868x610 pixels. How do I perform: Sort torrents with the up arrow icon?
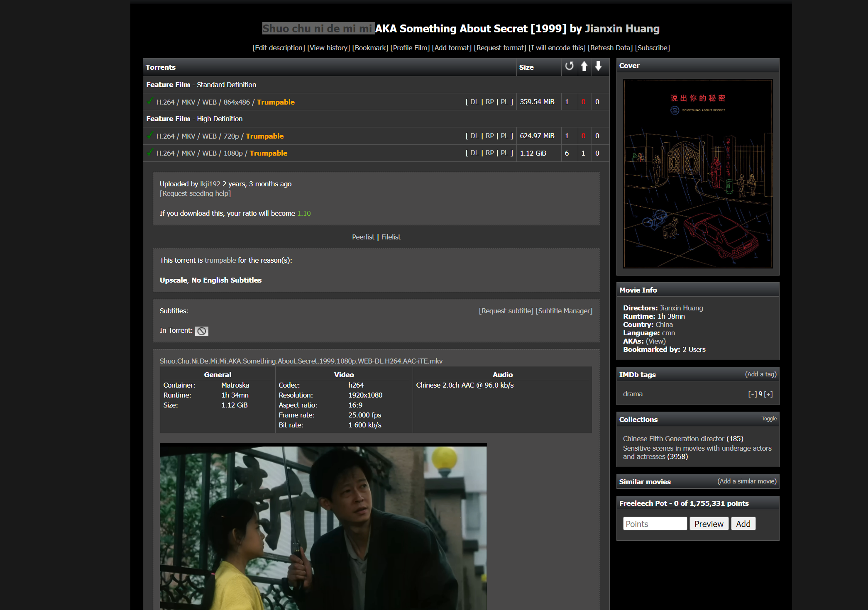pyautogui.click(x=584, y=67)
